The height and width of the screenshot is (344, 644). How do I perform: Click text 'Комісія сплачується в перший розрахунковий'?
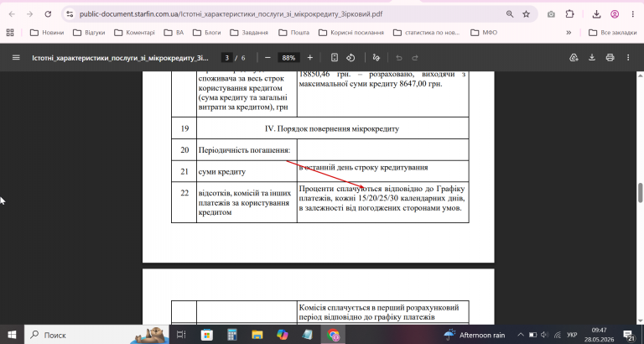coord(379,307)
